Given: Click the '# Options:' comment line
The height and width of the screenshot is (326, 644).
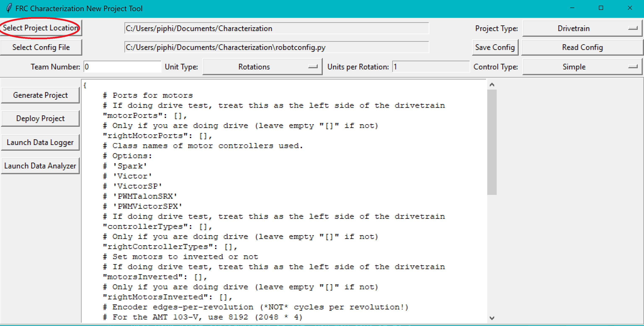Looking at the screenshot, I should [127, 156].
